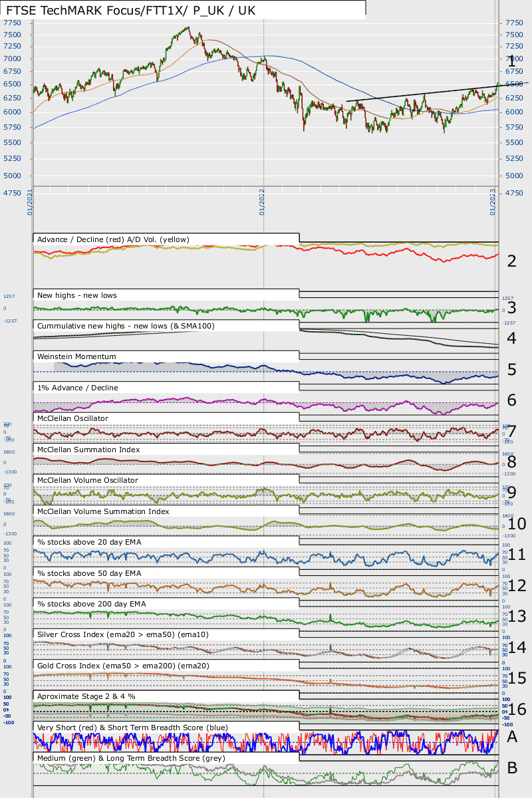Click the FTSE TechMARK Focus chart title
The image size is (532, 798).
pyautogui.click(x=131, y=11)
